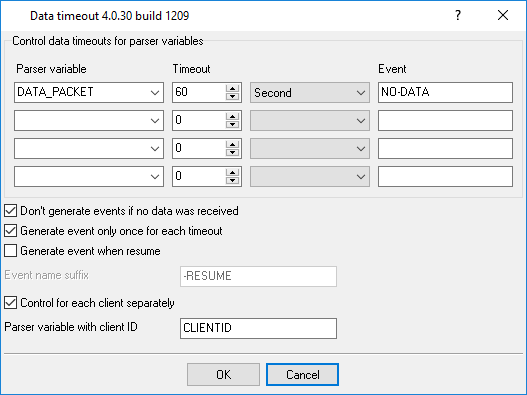
Task: Increase the second row timeout value
Action: (232, 116)
